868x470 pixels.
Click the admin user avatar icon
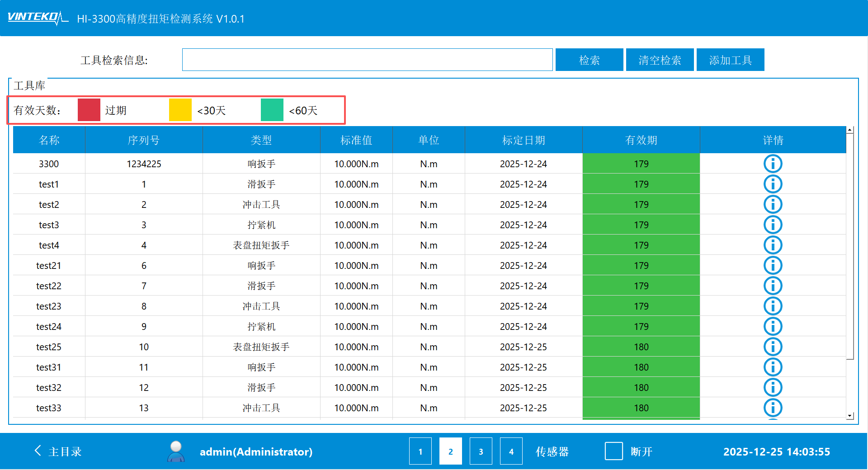176,451
